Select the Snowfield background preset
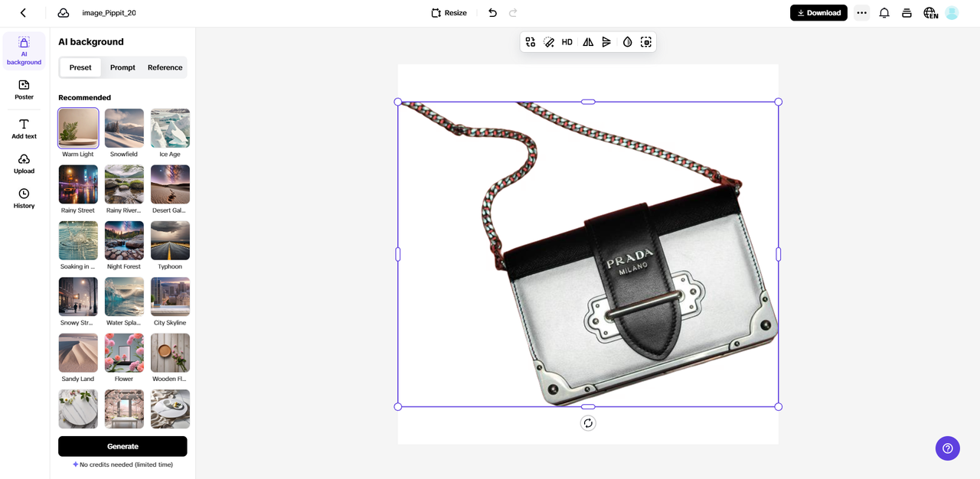 pyautogui.click(x=123, y=128)
